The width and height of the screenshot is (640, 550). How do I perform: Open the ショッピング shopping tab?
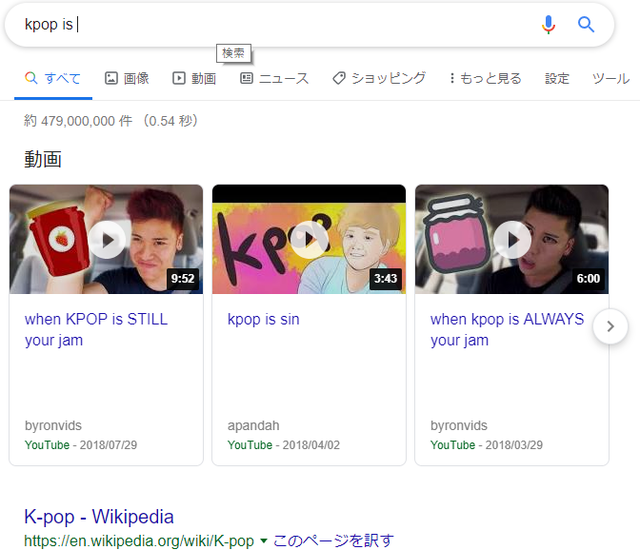click(x=379, y=78)
